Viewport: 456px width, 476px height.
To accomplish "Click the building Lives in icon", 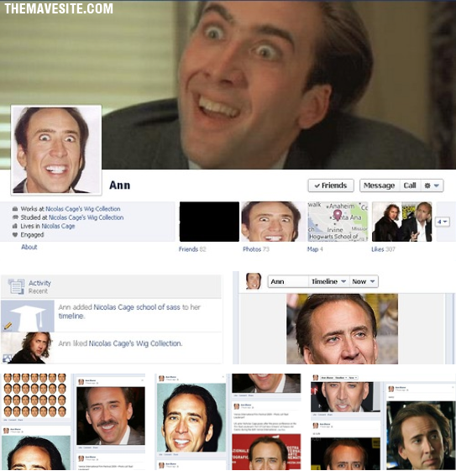I will click(15, 226).
